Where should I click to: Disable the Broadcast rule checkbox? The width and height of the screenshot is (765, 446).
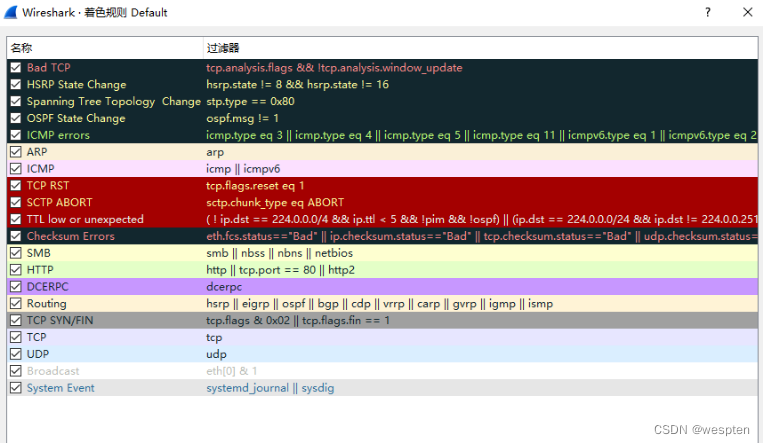(16, 371)
